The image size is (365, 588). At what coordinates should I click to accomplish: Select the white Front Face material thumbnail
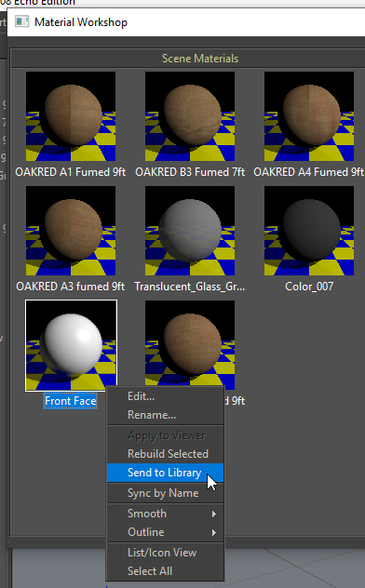(x=71, y=345)
